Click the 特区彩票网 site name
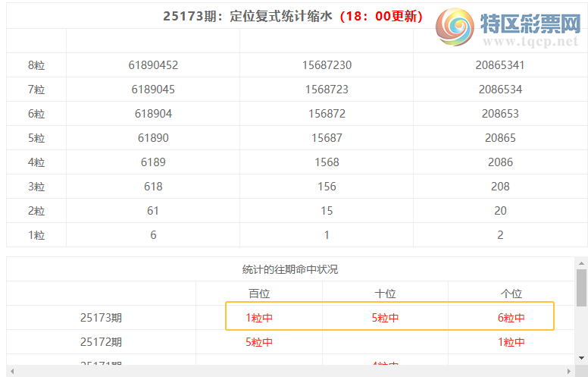The image size is (588, 377). click(x=530, y=24)
